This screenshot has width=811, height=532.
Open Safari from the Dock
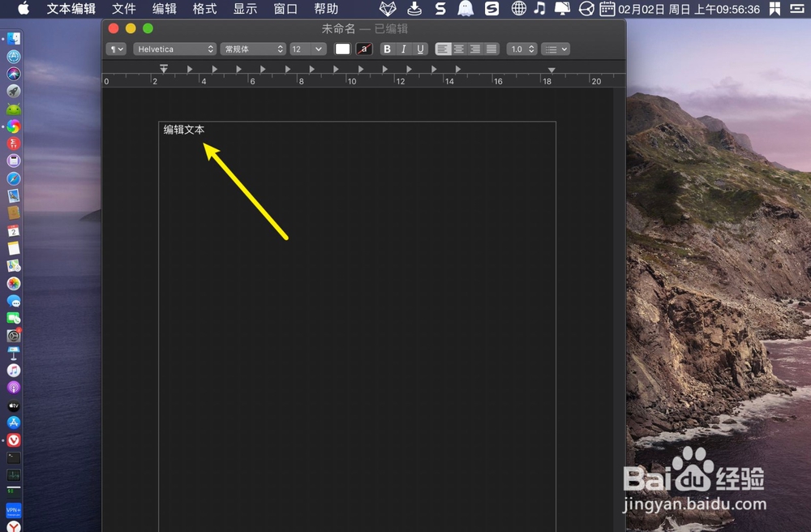[x=14, y=178]
